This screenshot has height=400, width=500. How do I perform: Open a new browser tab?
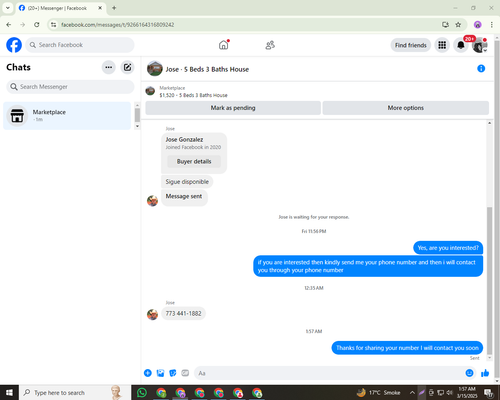[x=114, y=8]
